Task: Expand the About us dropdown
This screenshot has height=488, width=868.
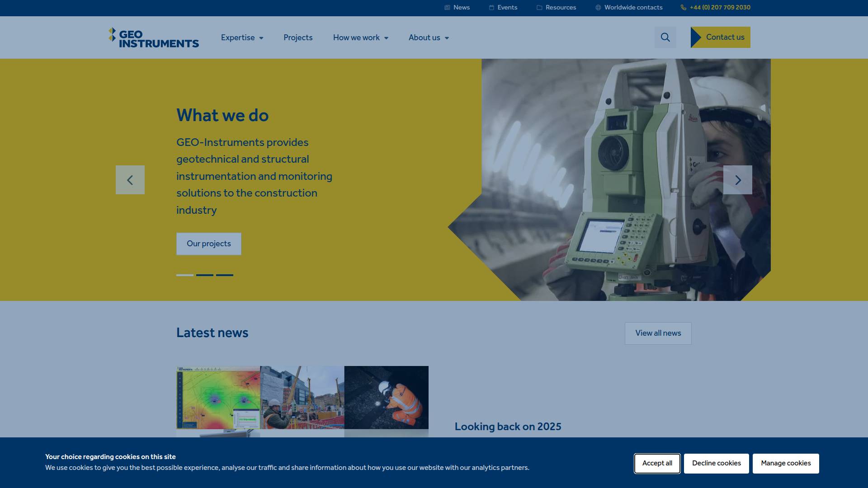Action: click(428, 38)
